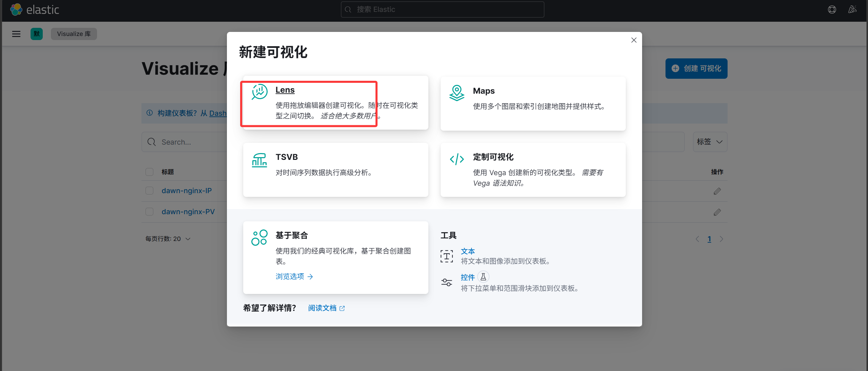Select the Lens visualization option
The height and width of the screenshot is (371, 868).
point(336,103)
